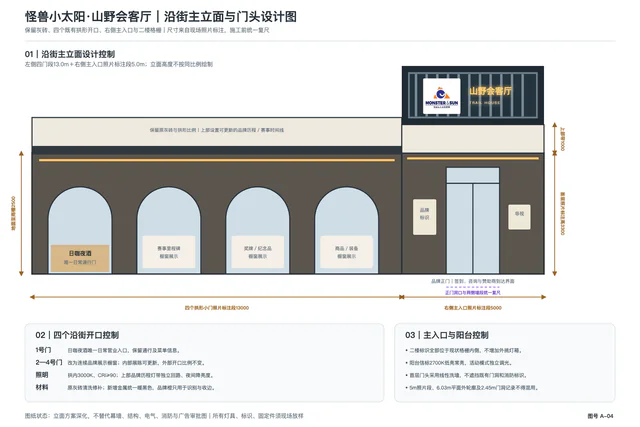Click the line '改为连续品牌展示橱窗…'
This screenshot has width=640, height=427.
pyautogui.click(x=136, y=363)
